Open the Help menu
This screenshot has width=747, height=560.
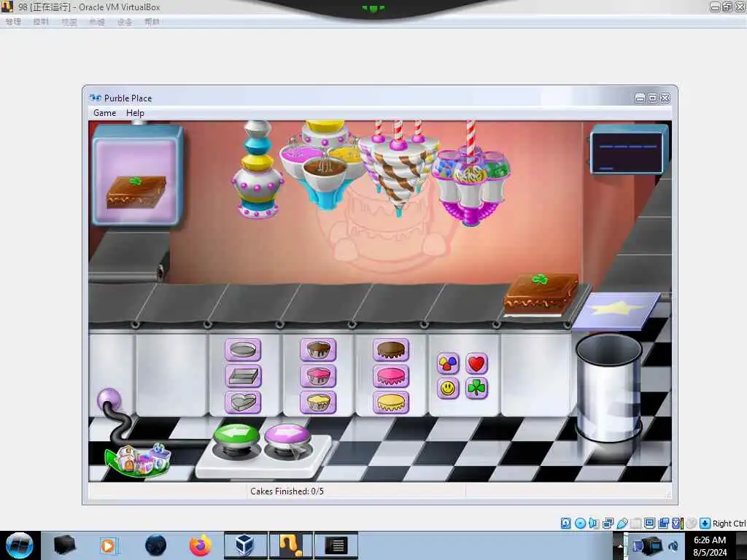(x=135, y=113)
